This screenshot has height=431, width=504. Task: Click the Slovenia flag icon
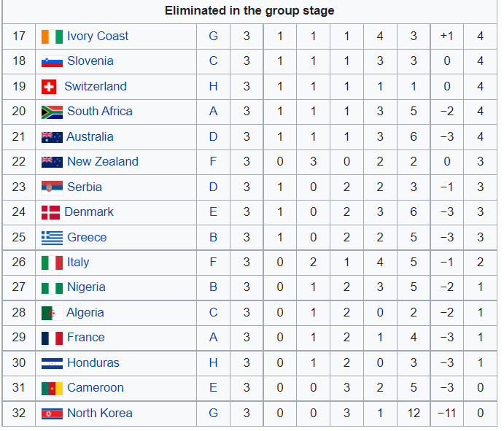pos(52,62)
